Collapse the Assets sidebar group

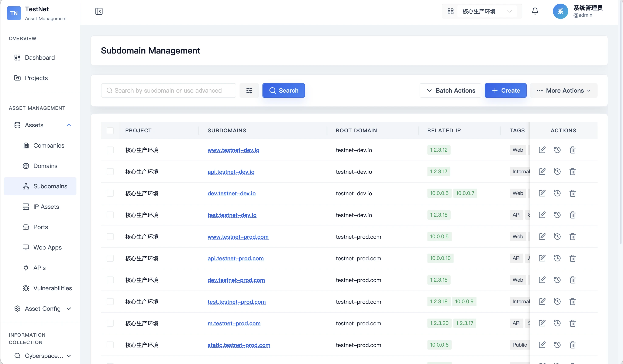pyautogui.click(x=40, y=125)
